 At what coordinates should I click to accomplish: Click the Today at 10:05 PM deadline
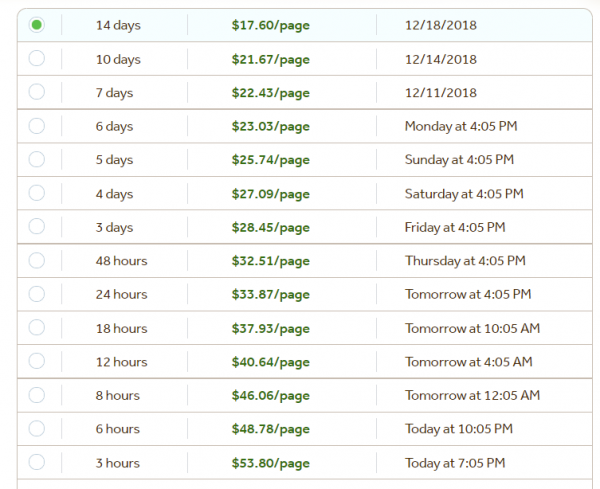click(x=458, y=429)
